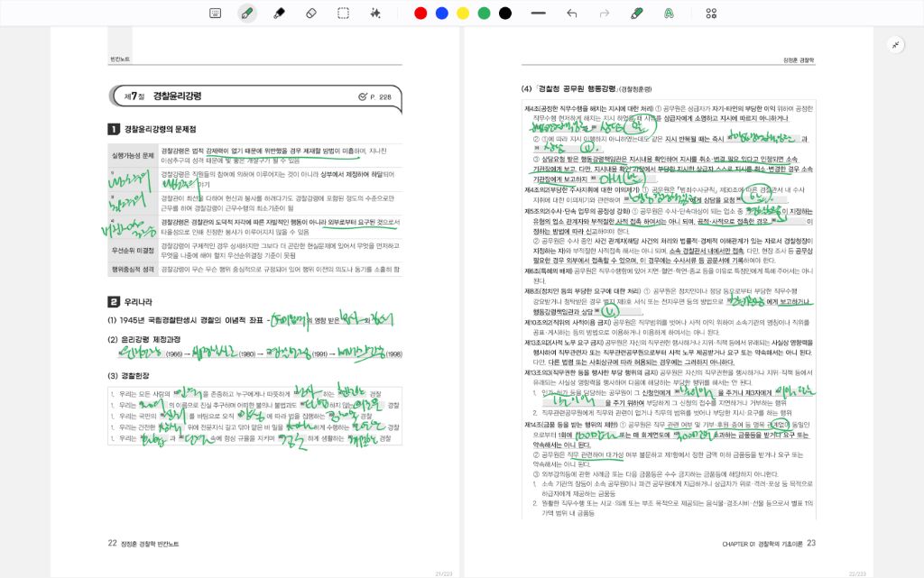Screen dimensions: 924x578
Task: Open the stroke thickness selector
Action: click(539, 14)
